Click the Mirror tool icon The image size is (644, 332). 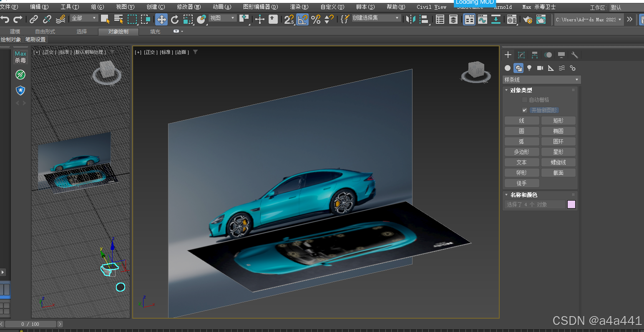pos(410,19)
